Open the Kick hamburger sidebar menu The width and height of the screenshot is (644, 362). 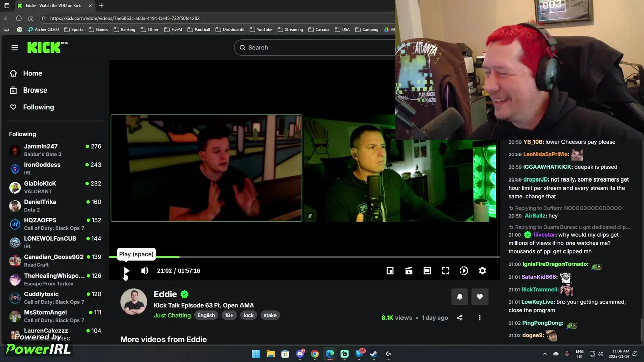[15, 47]
